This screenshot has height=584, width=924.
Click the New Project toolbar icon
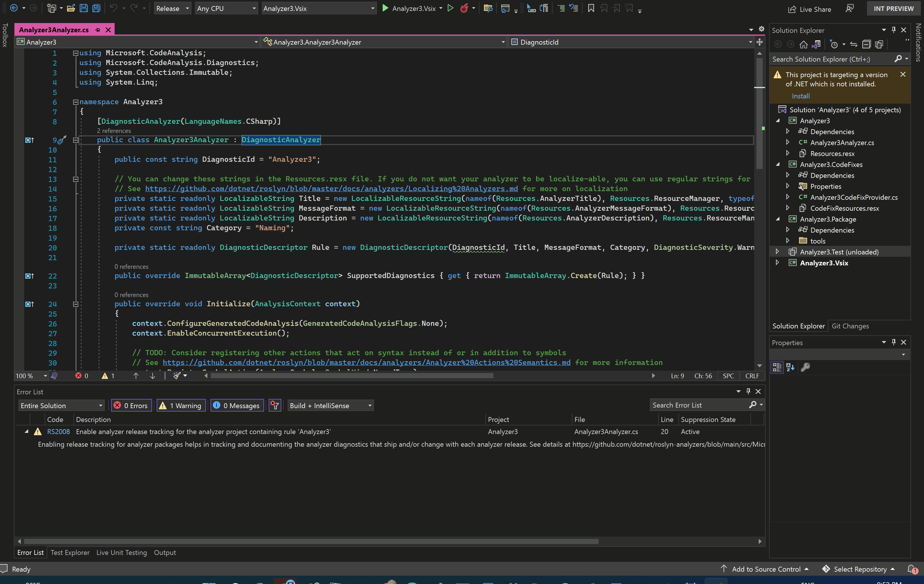(x=52, y=8)
